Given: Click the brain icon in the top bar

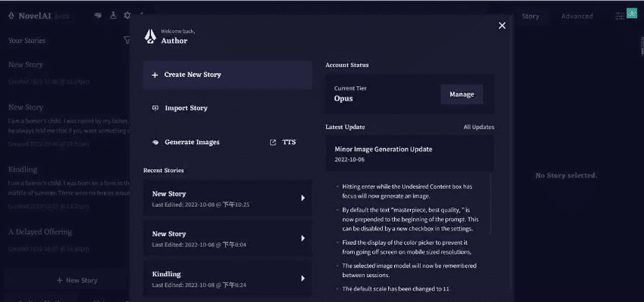Looking at the screenshot, I should point(98,15).
